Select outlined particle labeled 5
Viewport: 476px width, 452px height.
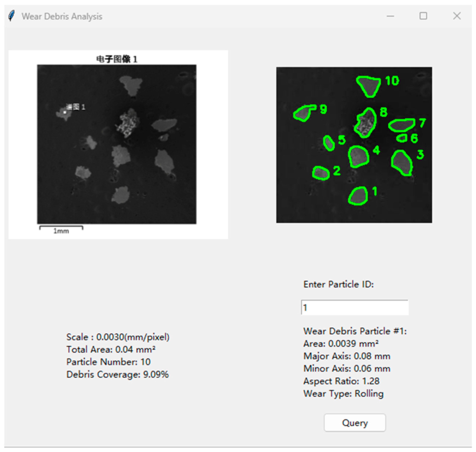click(329, 143)
